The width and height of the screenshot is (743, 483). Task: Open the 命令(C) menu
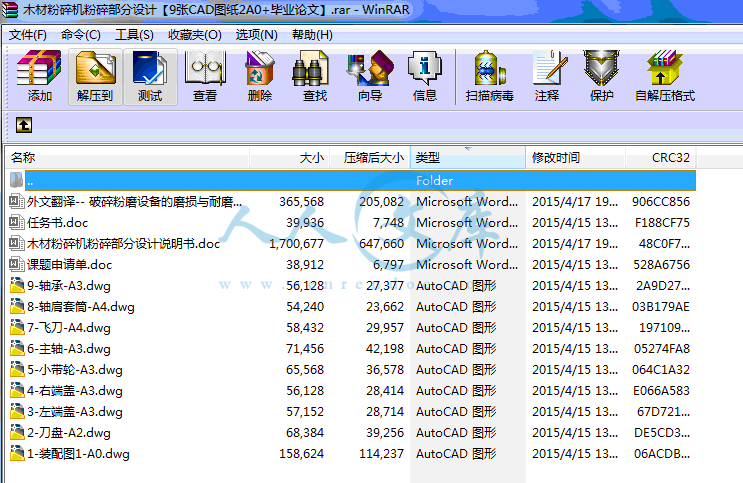click(x=81, y=35)
